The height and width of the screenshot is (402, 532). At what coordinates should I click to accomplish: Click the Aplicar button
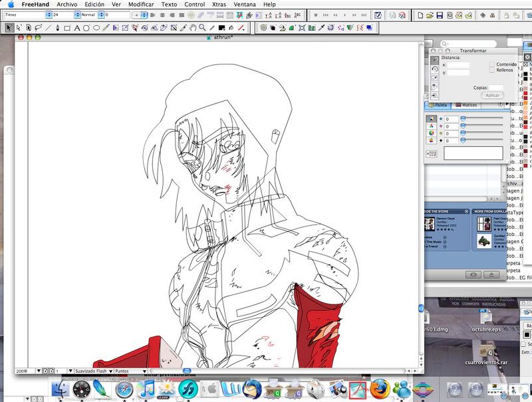[x=492, y=95]
